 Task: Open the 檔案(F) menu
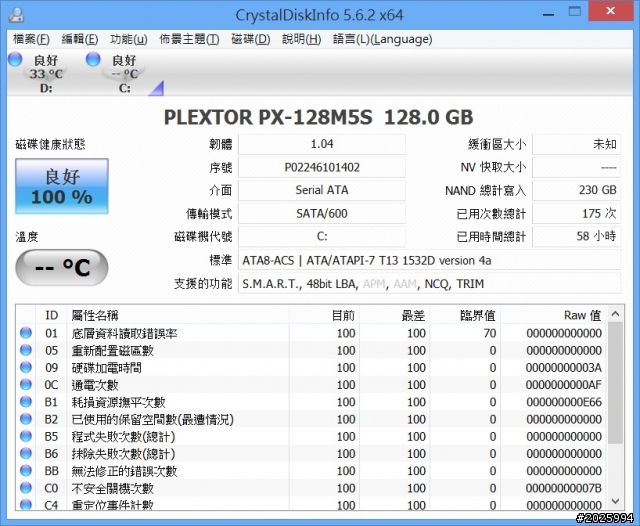pyautogui.click(x=31, y=39)
